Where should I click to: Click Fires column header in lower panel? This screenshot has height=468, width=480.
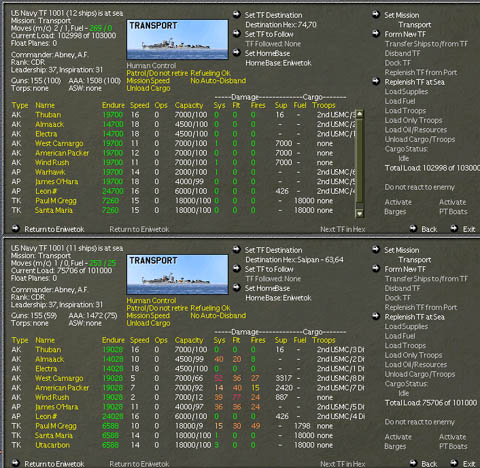point(258,340)
